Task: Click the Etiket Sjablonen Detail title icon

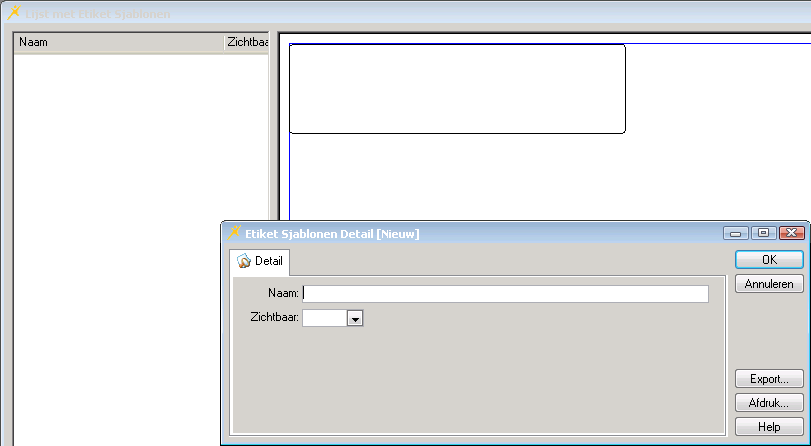Action: tap(235, 233)
